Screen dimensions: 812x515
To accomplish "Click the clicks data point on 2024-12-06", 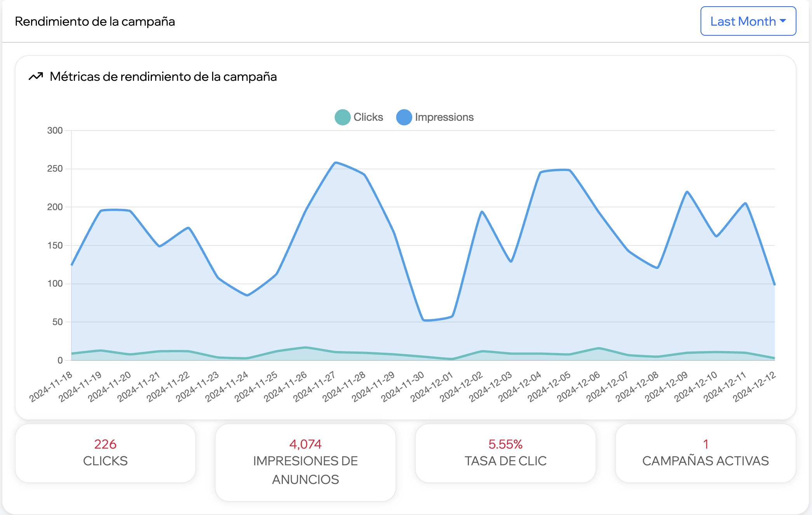I will [x=599, y=348].
